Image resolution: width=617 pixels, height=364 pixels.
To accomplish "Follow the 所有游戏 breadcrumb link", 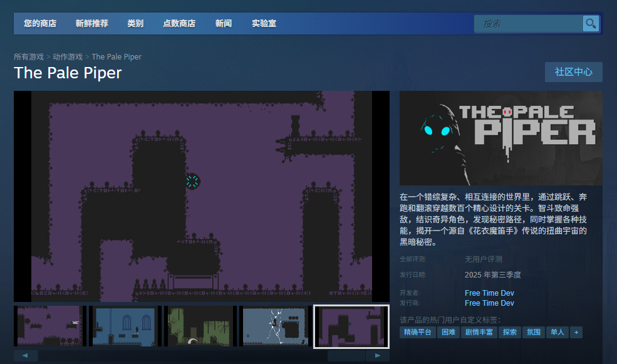I will [29, 57].
